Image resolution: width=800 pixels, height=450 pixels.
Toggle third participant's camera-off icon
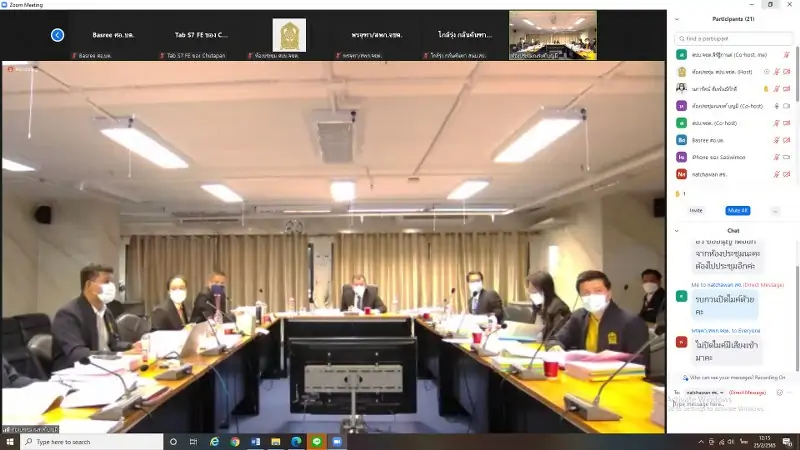coord(786,89)
